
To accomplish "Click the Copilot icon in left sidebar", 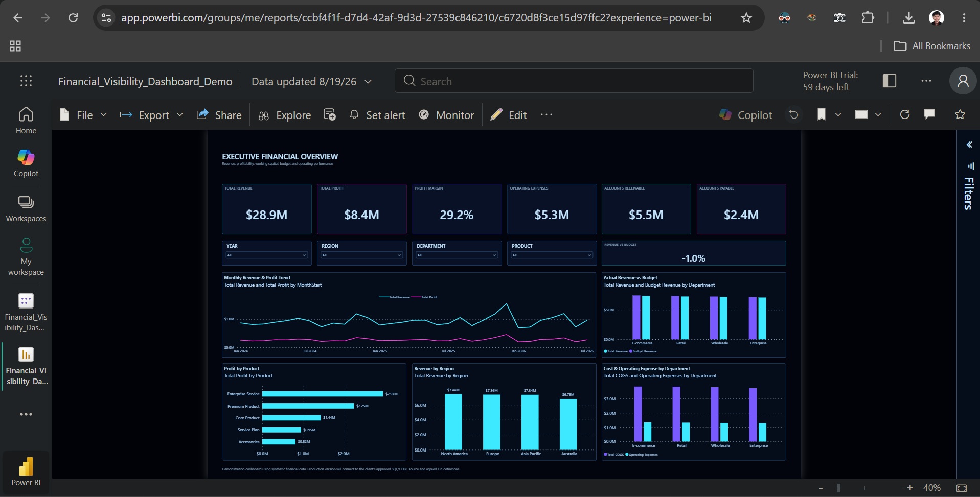I will (x=26, y=163).
